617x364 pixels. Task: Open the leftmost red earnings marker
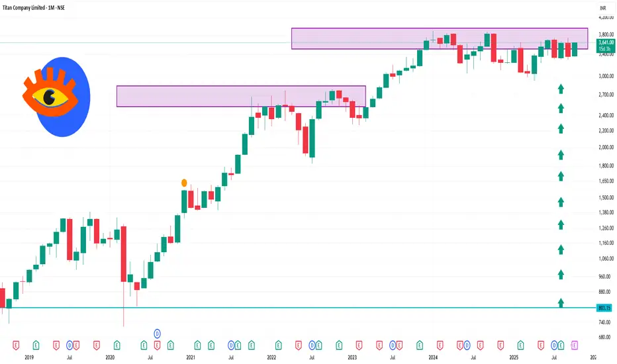click(15, 345)
